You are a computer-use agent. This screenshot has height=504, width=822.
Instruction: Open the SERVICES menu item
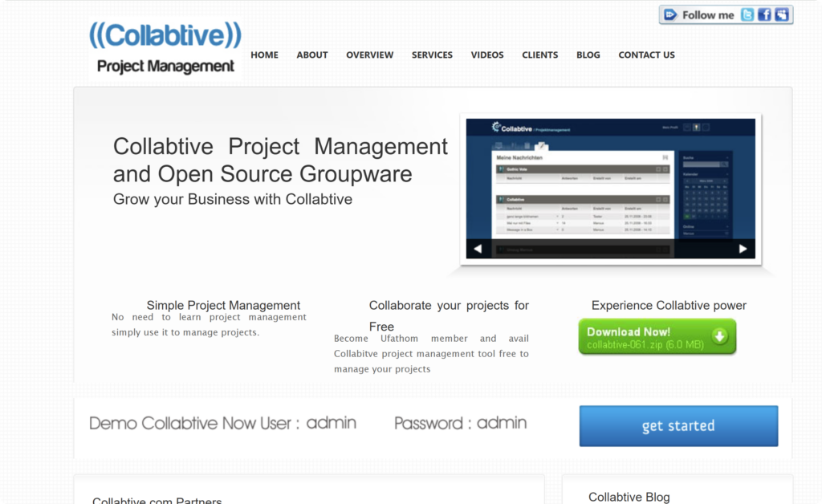point(432,55)
